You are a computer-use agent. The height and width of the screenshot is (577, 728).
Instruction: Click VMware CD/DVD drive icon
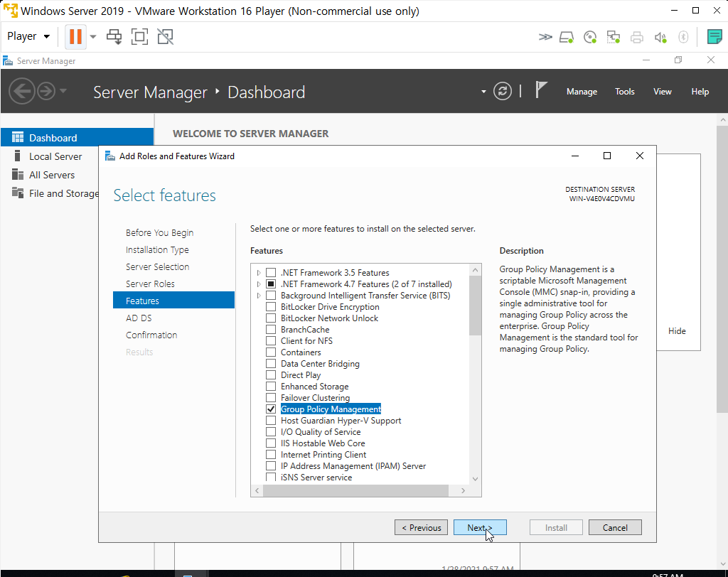590,37
